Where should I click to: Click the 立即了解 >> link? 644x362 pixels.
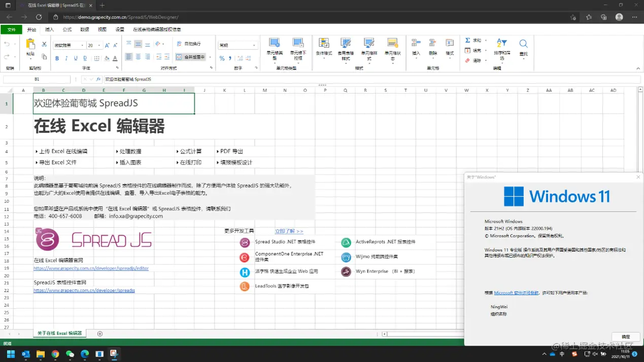tap(289, 231)
